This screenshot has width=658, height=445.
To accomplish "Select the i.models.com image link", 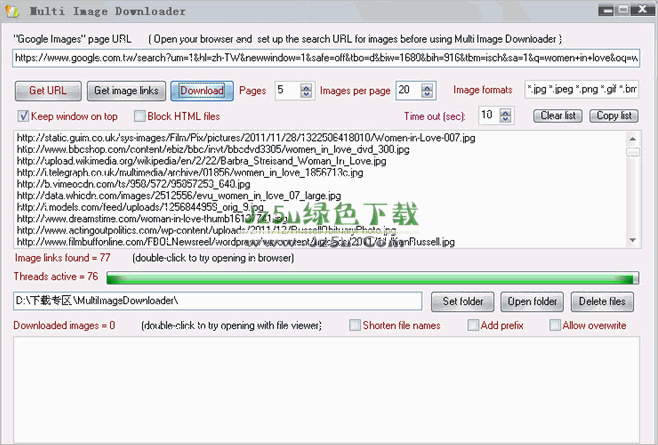I will [x=140, y=207].
